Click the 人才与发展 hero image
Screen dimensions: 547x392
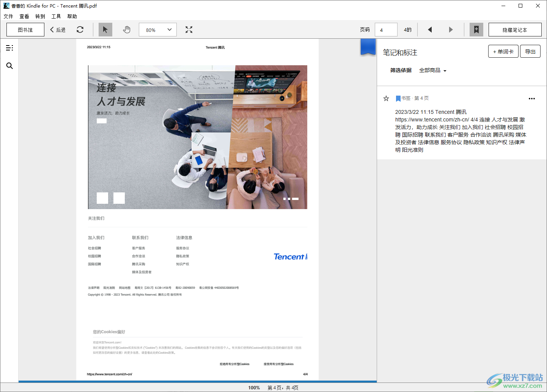[198, 137]
